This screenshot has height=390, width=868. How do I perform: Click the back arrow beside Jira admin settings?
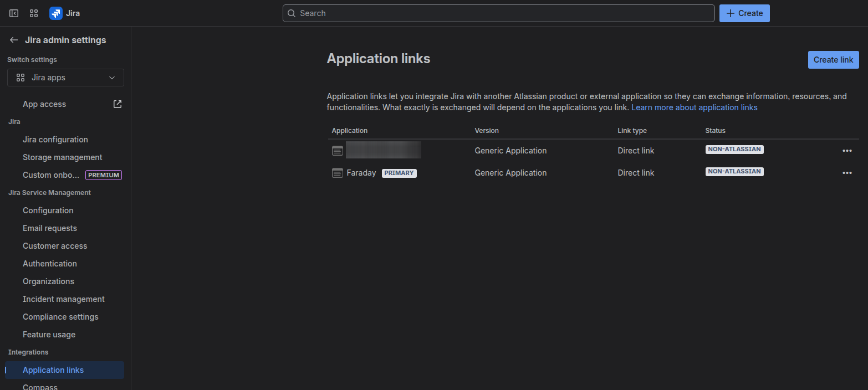coord(14,40)
